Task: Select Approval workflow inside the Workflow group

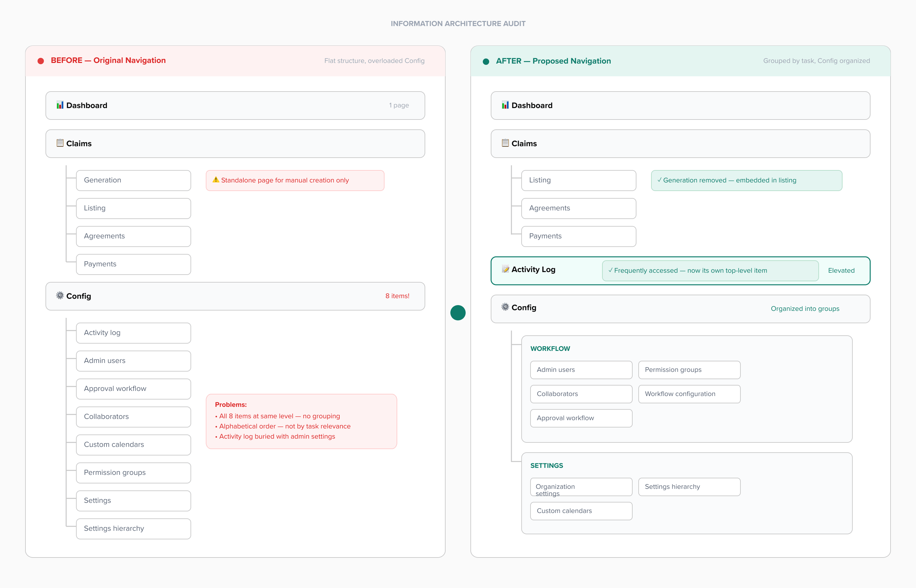Action: click(x=581, y=418)
